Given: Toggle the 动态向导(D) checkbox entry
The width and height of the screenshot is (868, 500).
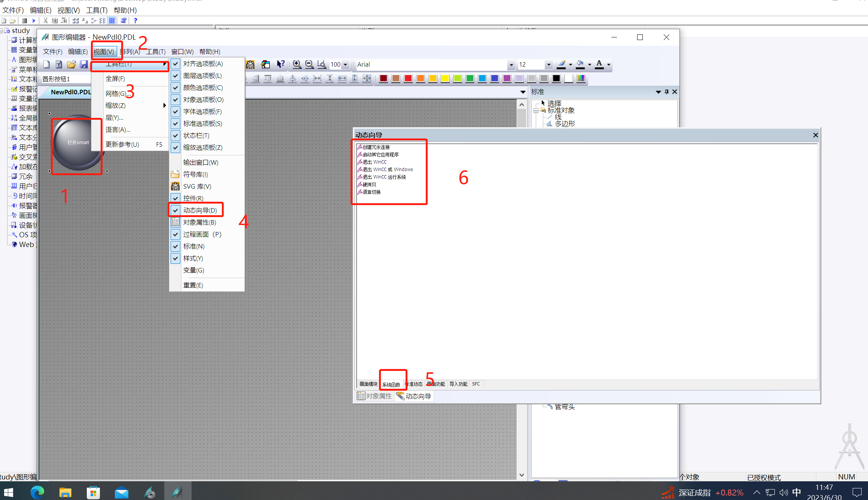Looking at the screenshot, I should click(200, 210).
